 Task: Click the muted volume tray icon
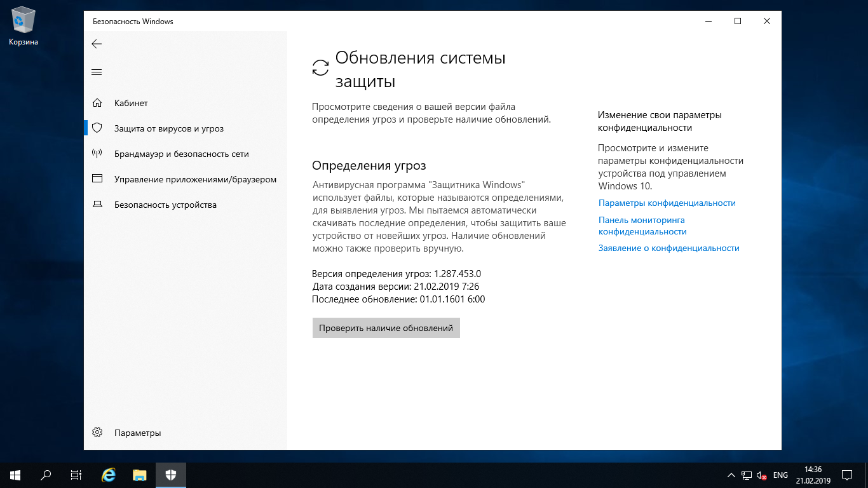pyautogui.click(x=762, y=475)
